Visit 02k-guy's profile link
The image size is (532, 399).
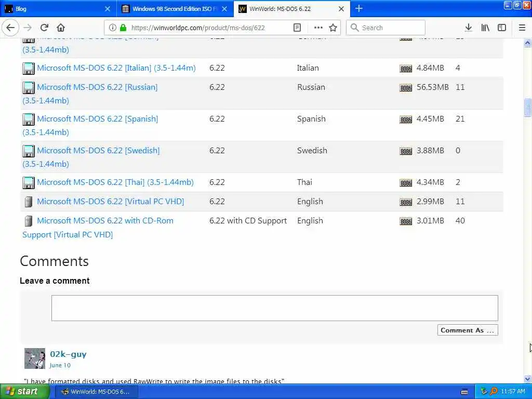pyautogui.click(x=68, y=354)
